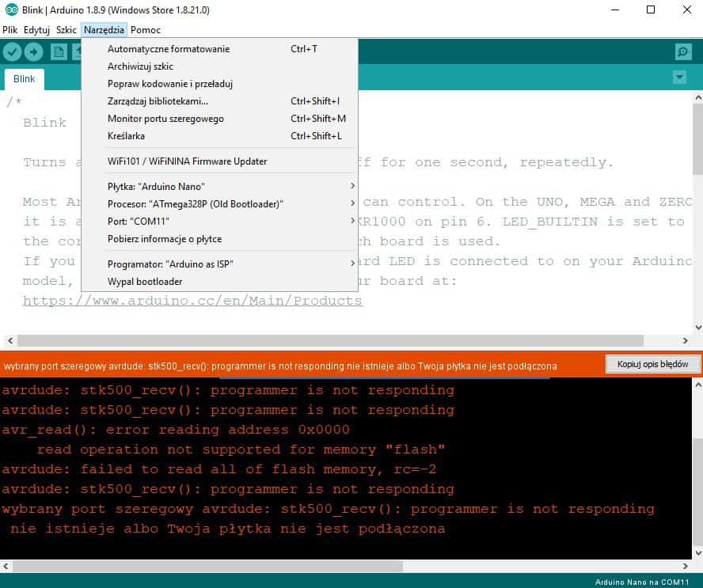Expand Płytka: "Arduino Nano" submenu
This screenshot has height=588, width=703.
coord(219,187)
